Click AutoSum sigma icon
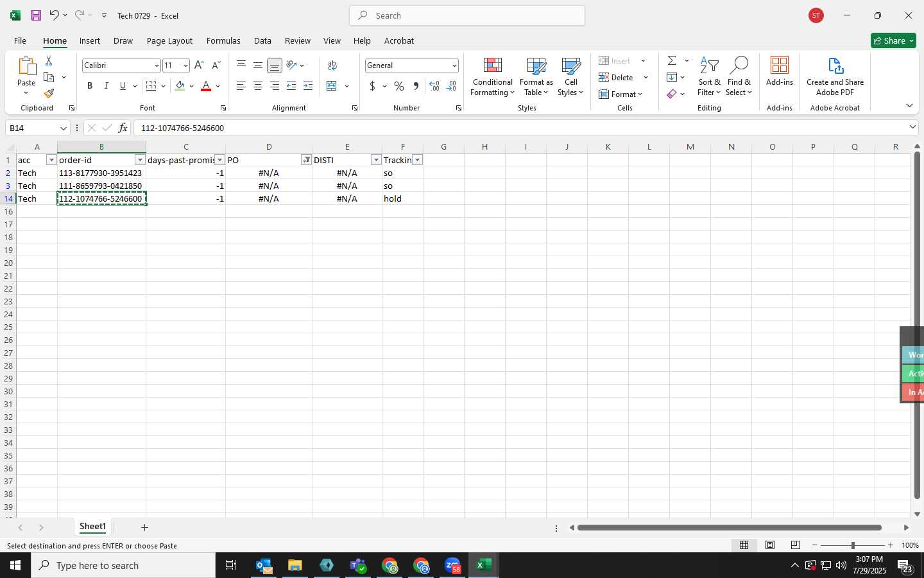The width and height of the screenshot is (924, 578). (x=672, y=60)
